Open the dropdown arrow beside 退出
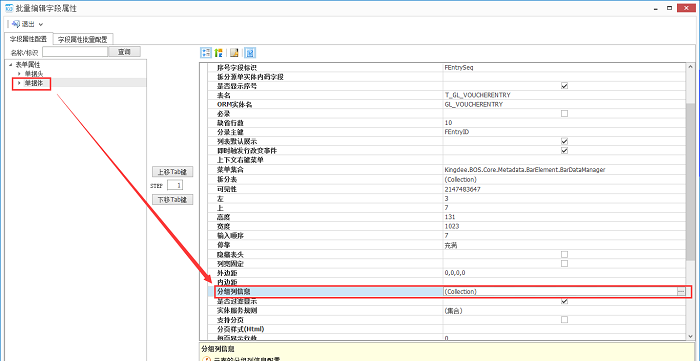700x361 pixels. [41, 24]
